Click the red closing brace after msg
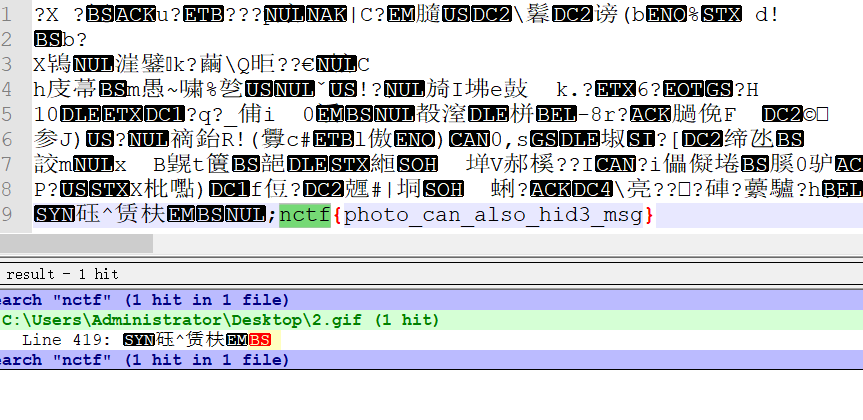863x420 pixels. 649,215
